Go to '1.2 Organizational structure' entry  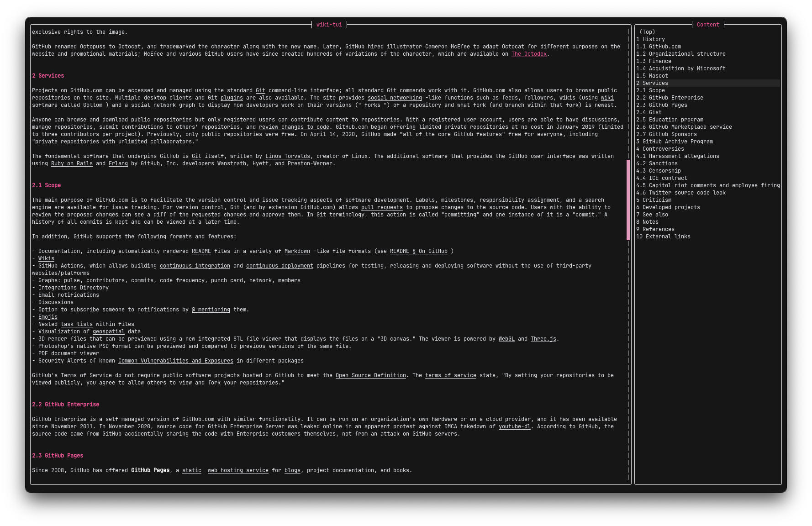[681, 54]
